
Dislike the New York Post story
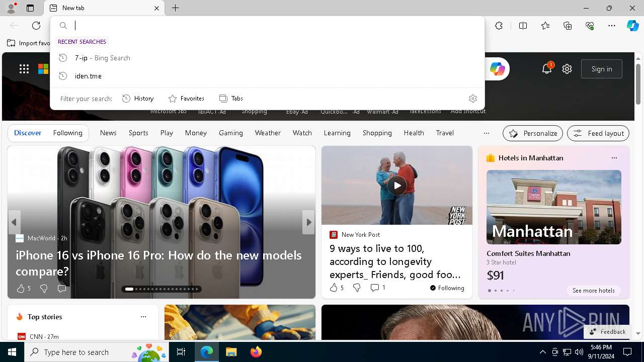[357, 288]
